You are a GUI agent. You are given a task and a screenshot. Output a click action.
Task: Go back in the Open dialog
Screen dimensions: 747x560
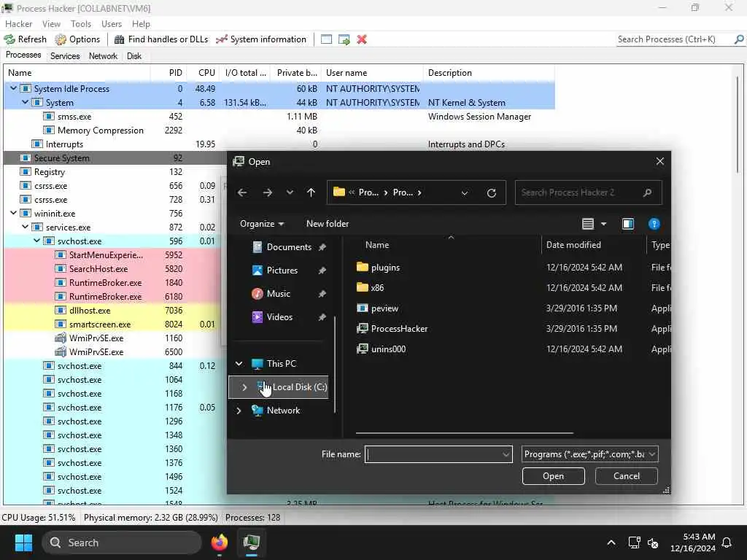click(x=242, y=192)
